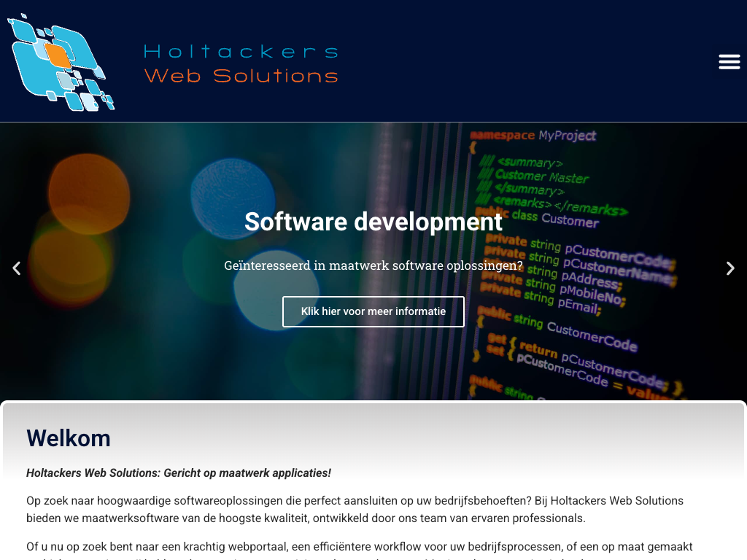This screenshot has width=747, height=560.
Task: Go to the previous slide with the left arrow
Action: pyautogui.click(x=16, y=268)
